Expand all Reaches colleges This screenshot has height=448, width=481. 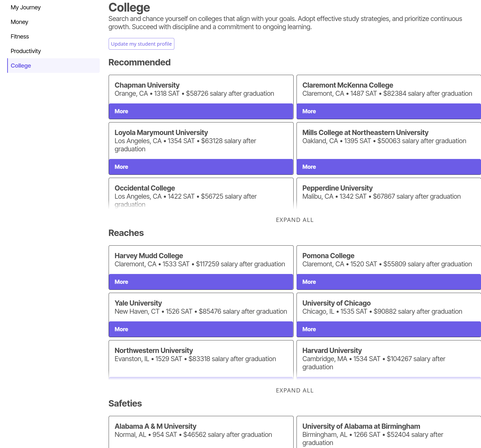point(295,390)
